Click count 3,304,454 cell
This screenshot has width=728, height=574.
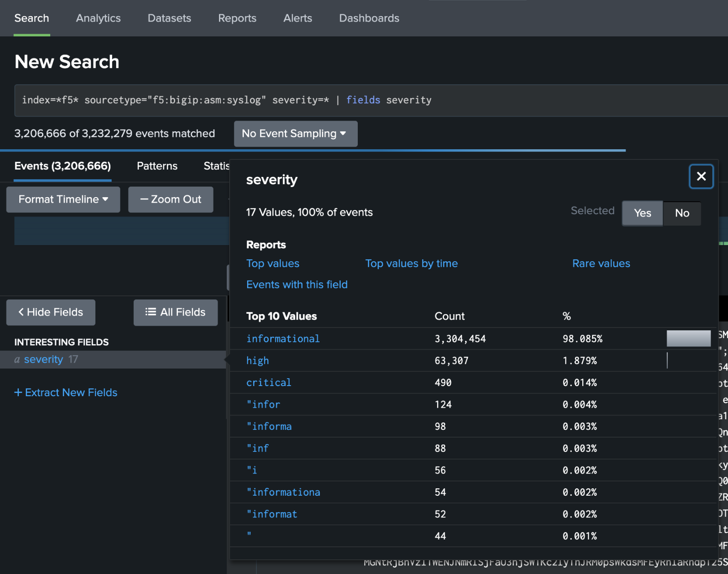pos(460,339)
